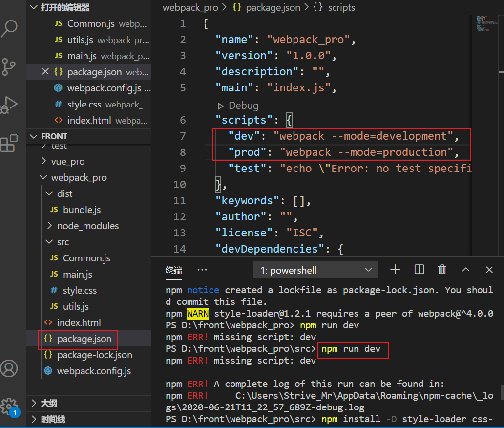The height and width of the screenshot is (428, 504).
Task: Click the Debug code lens above scripts
Action: [238, 106]
